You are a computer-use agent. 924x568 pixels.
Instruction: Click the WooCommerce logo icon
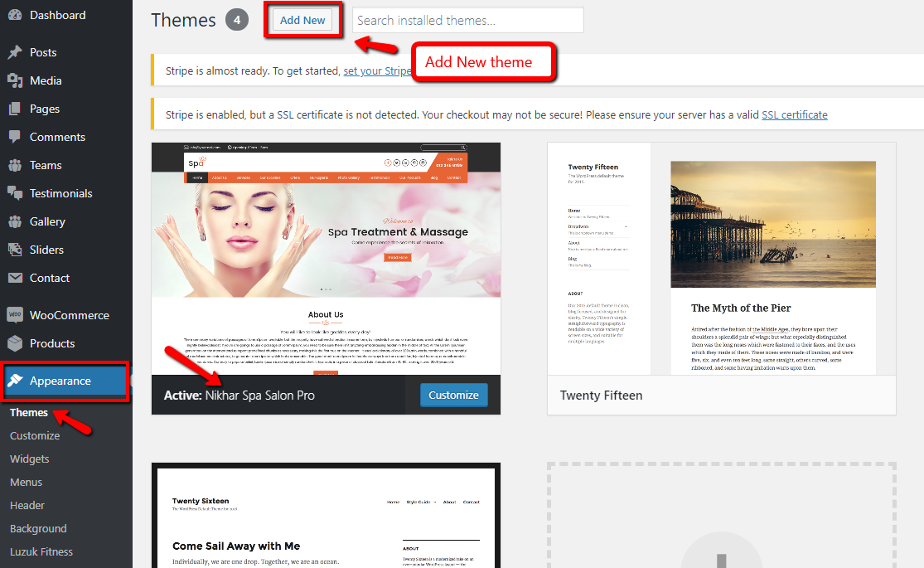tap(15, 315)
